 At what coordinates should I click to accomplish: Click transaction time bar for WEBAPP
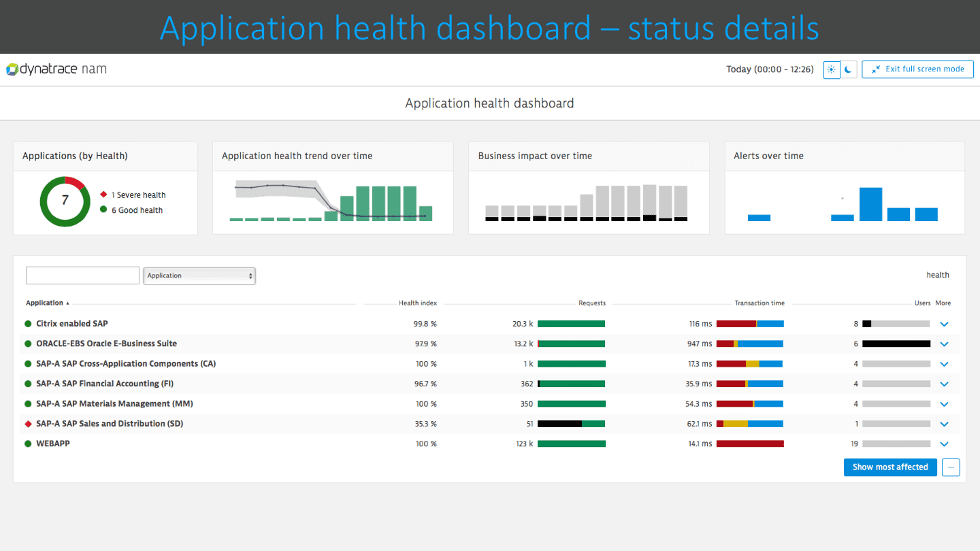[750, 444]
